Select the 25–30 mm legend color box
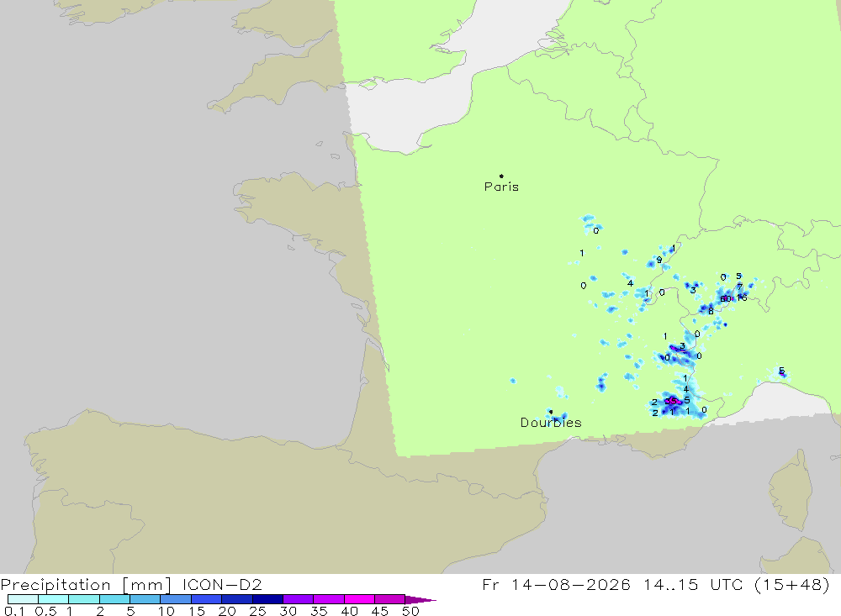Image resolution: width=841 pixels, height=616 pixels. (267, 599)
